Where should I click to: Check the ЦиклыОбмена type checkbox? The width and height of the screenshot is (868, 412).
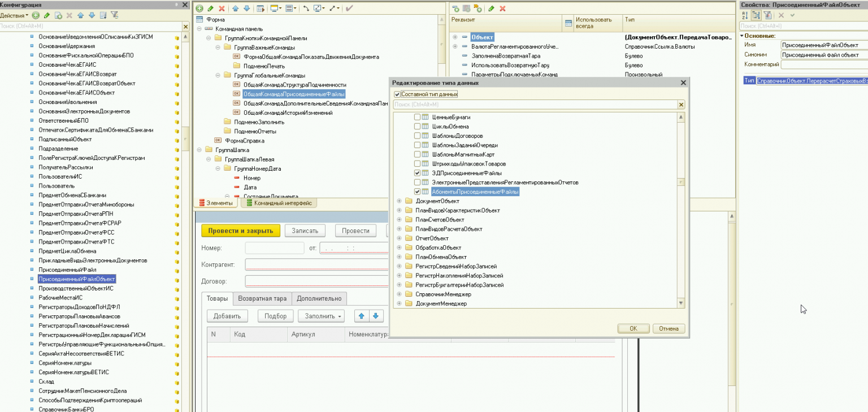pyautogui.click(x=417, y=127)
